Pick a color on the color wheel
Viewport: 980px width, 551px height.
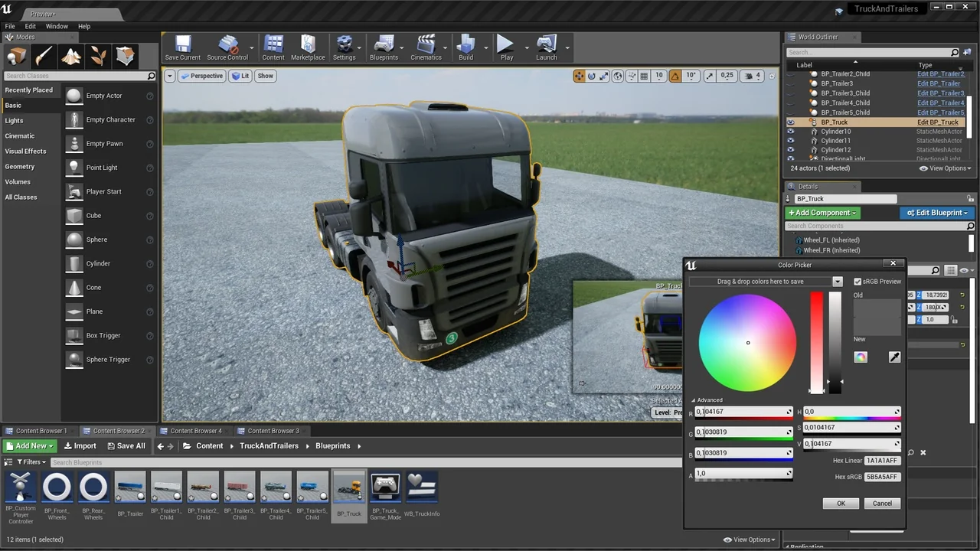[748, 342]
